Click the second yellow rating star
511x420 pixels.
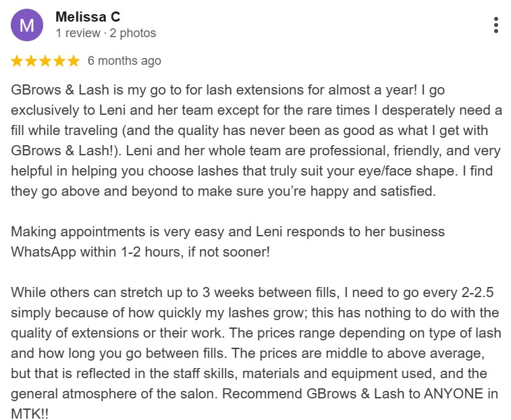pyautogui.click(x=32, y=61)
